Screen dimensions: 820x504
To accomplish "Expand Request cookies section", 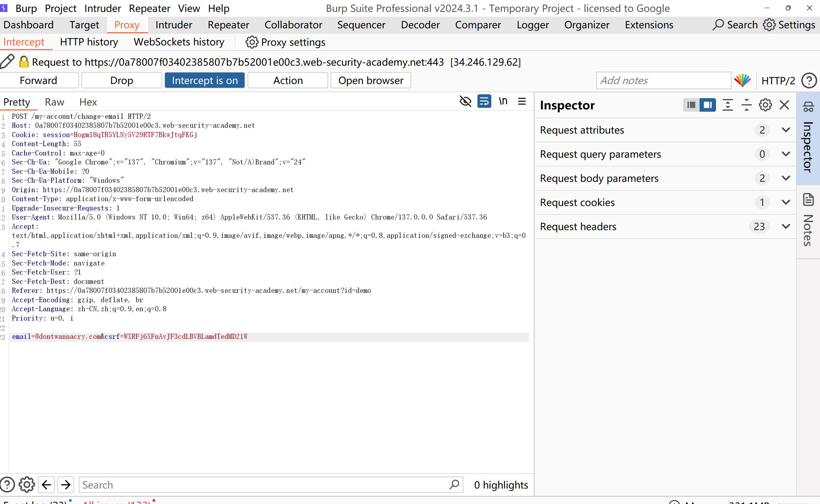I will point(786,202).
